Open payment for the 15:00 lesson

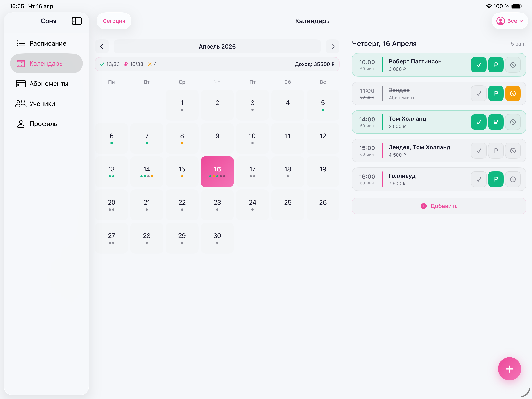(496, 151)
